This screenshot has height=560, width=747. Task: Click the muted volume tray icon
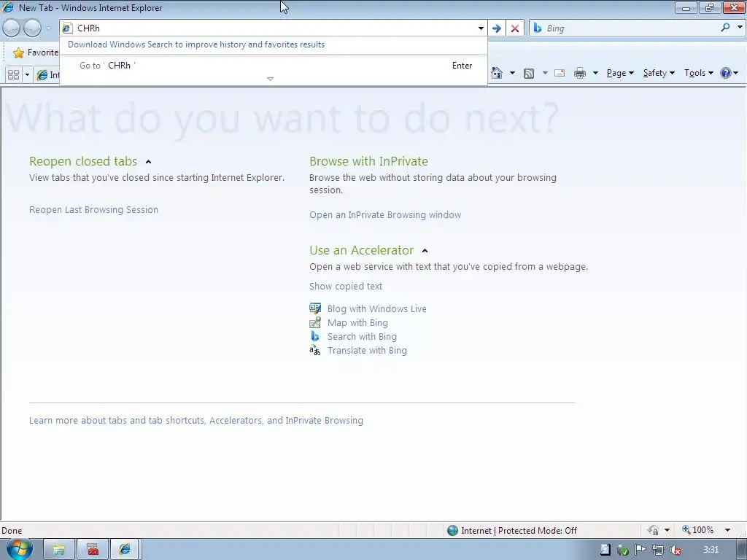pos(675,550)
